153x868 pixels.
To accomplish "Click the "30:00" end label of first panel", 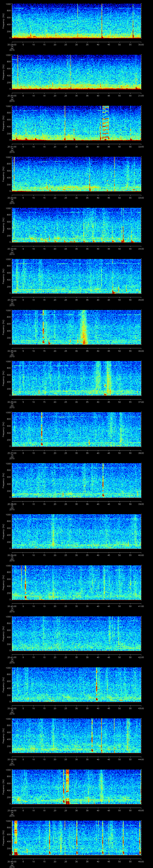I will tap(141, 44).
